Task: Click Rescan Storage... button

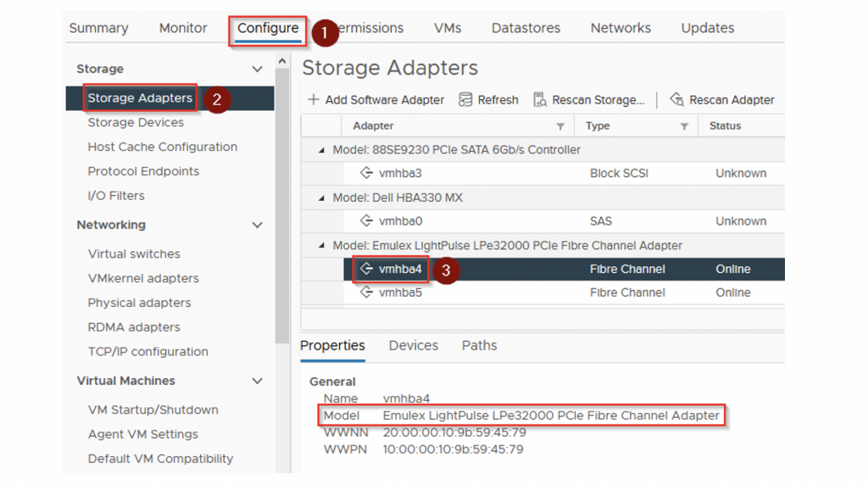Action: pos(589,100)
